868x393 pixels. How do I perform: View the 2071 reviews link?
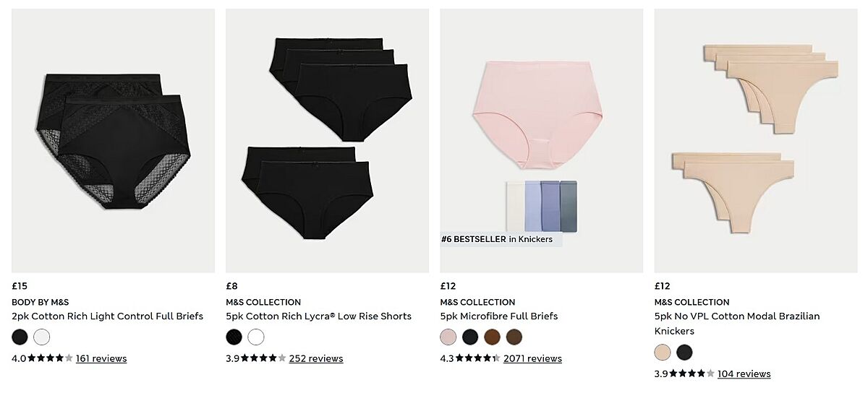[x=532, y=358]
